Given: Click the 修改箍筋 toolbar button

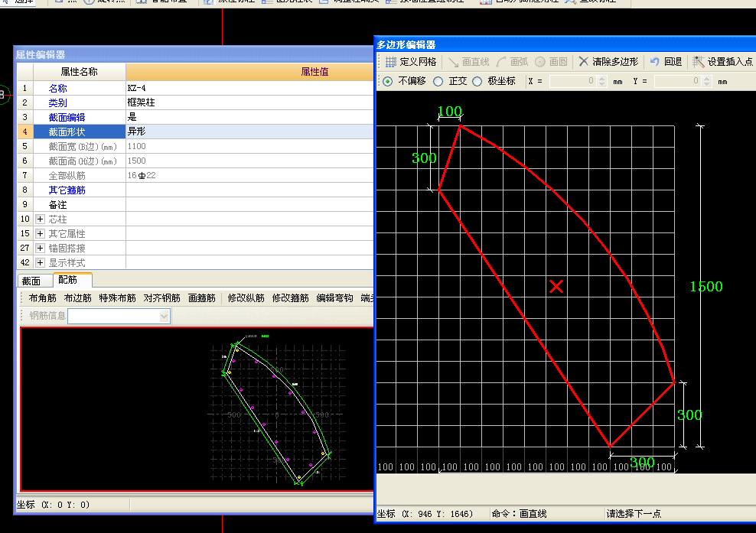Looking at the screenshot, I should point(290,298).
